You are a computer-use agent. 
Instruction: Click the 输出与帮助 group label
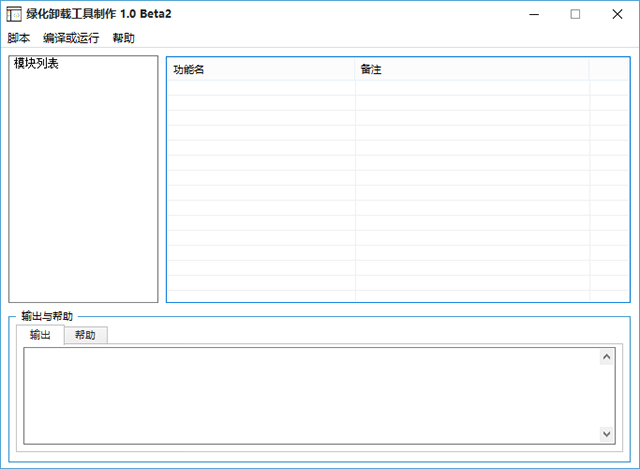pyautogui.click(x=47, y=316)
